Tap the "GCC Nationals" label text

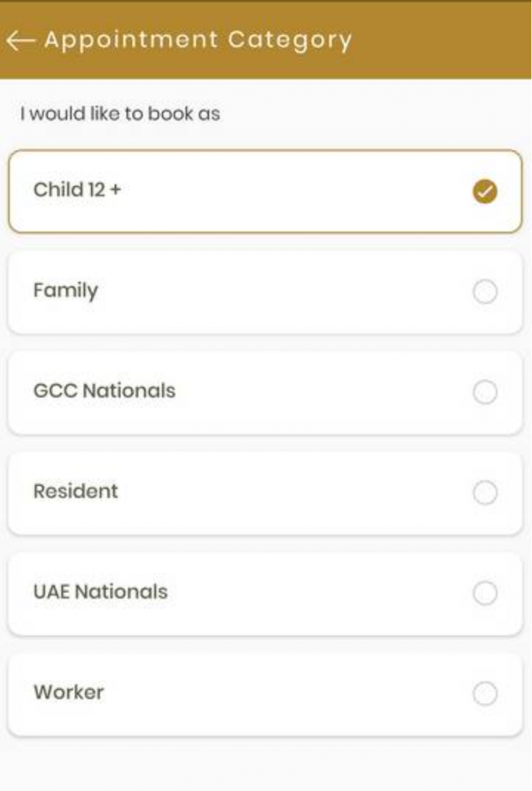tap(104, 391)
